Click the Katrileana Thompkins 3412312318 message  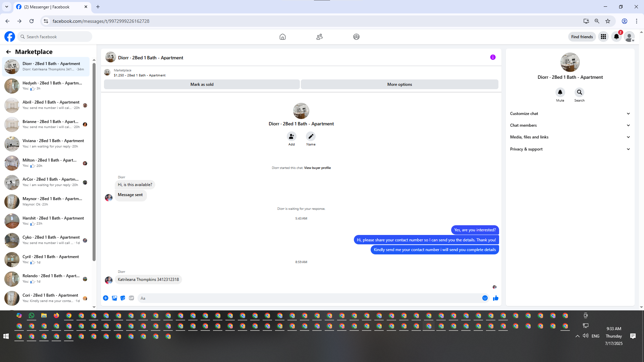[x=148, y=280]
